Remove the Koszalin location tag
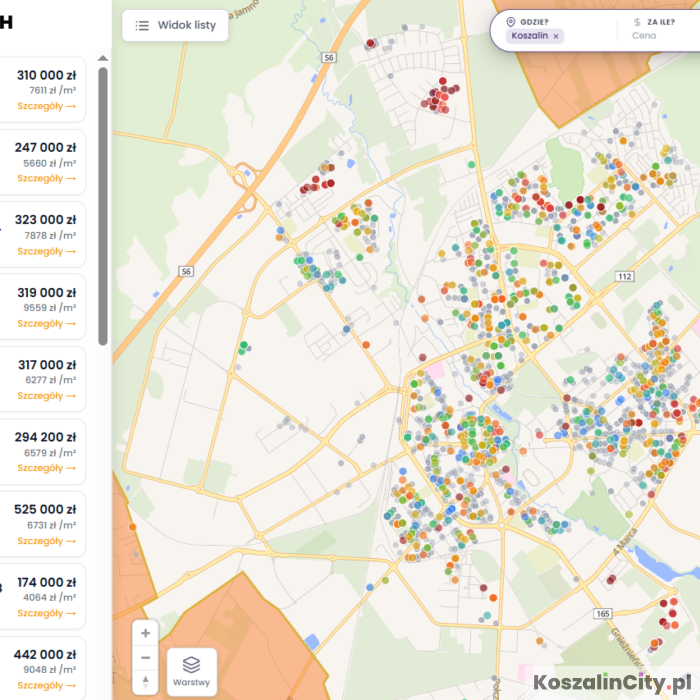The width and height of the screenshot is (700, 700). (x=556, y=36)
